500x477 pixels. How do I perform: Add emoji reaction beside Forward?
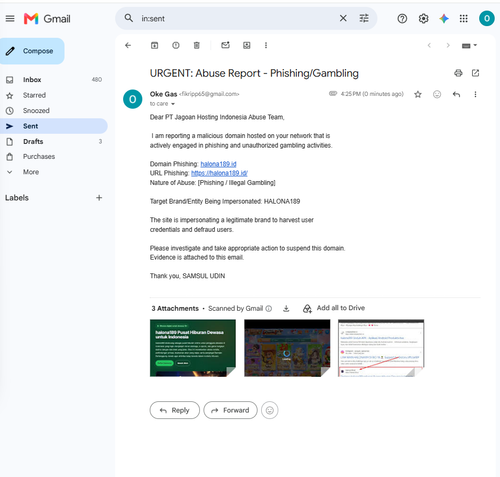click(270, 410)
